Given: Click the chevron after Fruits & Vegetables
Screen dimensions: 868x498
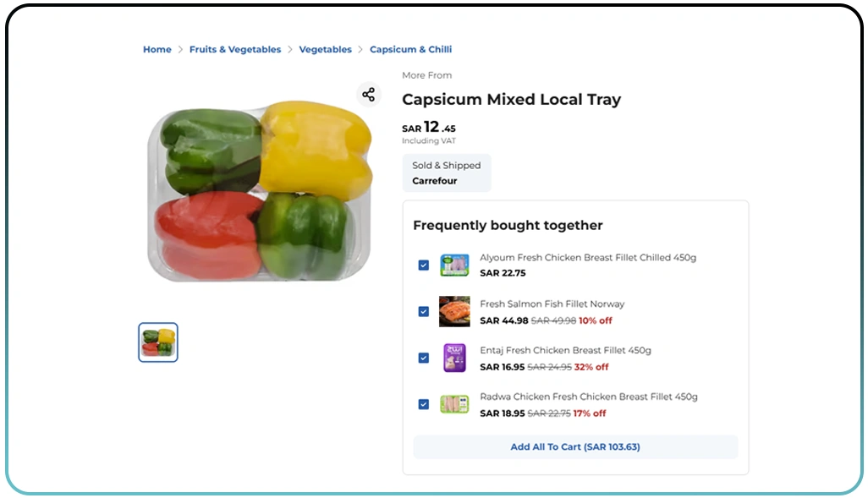Looking at the screenshot, I should [288, 49].
